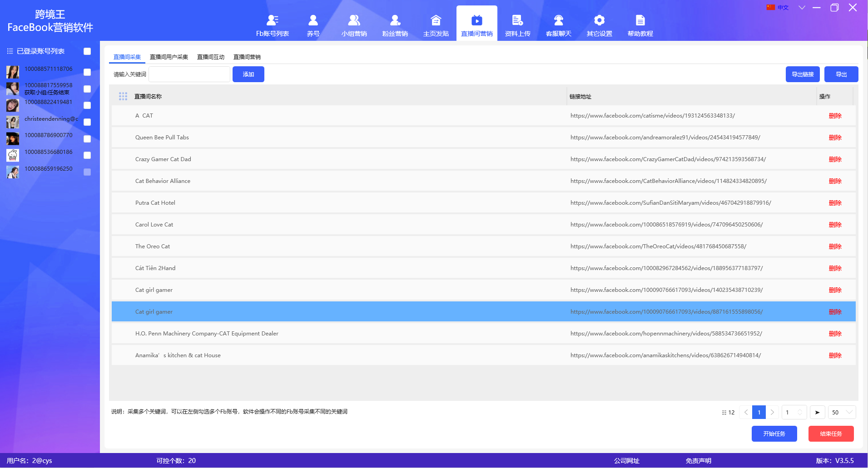Select the 小组营销 group marketing icon
This screenshot has width=868, height=468.
(x=354, y=20)
